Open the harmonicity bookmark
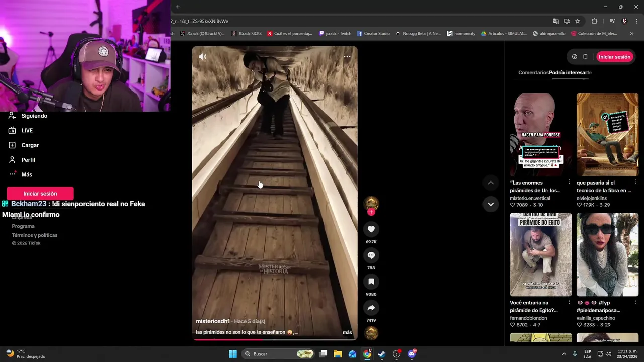Viewport: 644px width, 362px height. pos(461,34)
